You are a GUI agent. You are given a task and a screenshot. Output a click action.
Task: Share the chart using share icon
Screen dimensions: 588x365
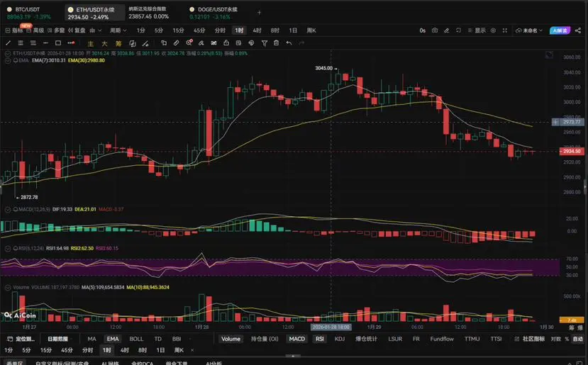pos(578,30)
